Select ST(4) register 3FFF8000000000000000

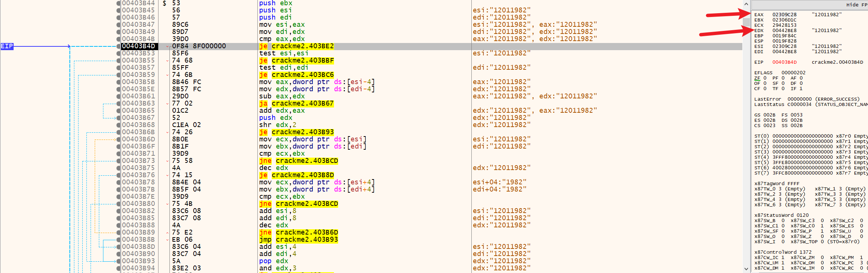coord(802,157)
